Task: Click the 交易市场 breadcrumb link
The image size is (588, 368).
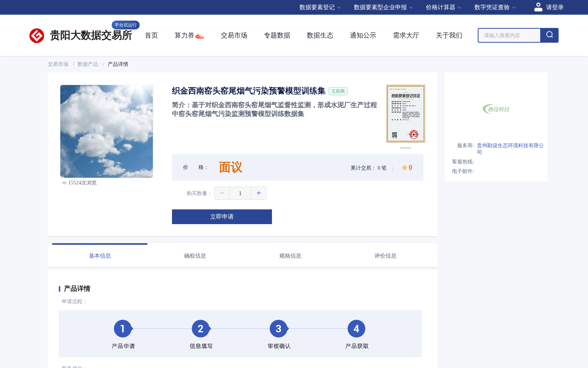Action: (58, 64)
